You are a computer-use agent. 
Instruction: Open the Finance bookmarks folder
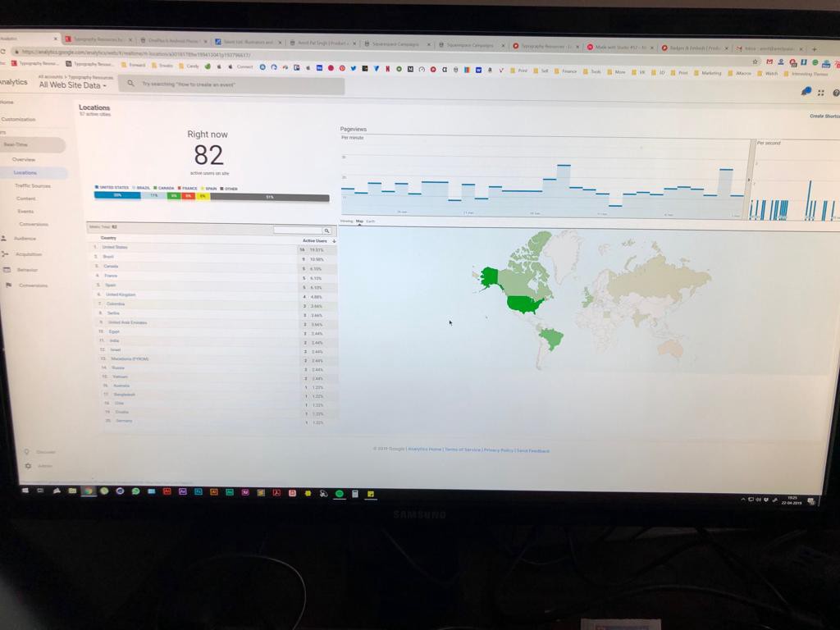tap(566, 71)
